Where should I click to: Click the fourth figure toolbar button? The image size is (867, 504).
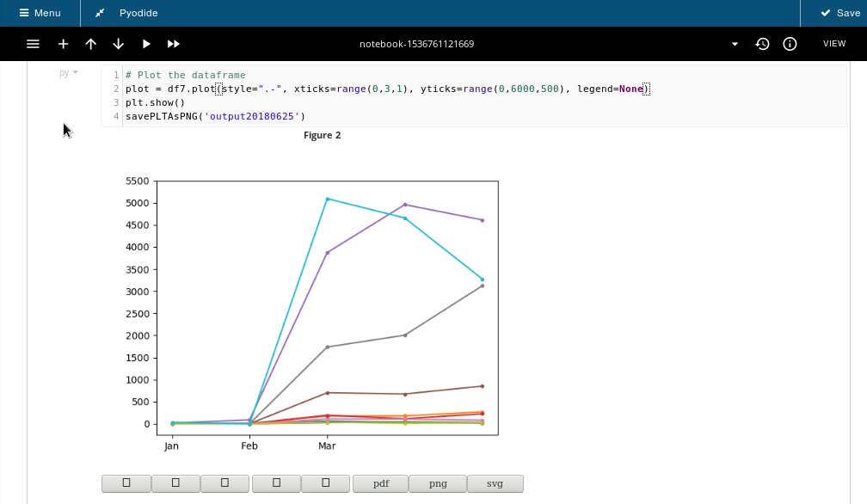coord(276,483)
